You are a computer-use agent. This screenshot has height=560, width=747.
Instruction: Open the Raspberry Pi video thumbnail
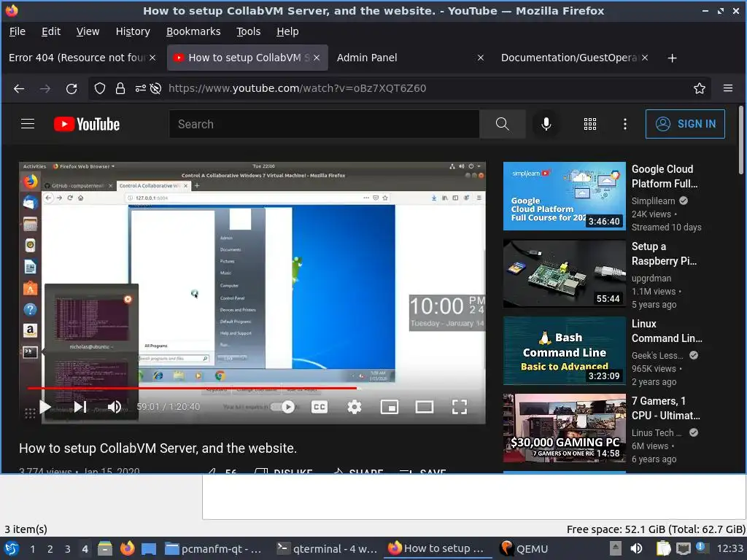pos(564,273)
